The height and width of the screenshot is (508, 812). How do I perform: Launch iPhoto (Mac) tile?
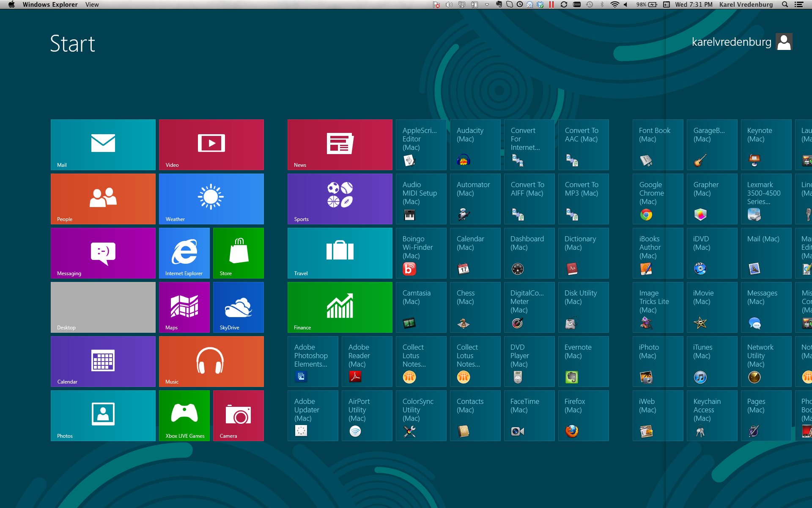(x=658, y=362)
